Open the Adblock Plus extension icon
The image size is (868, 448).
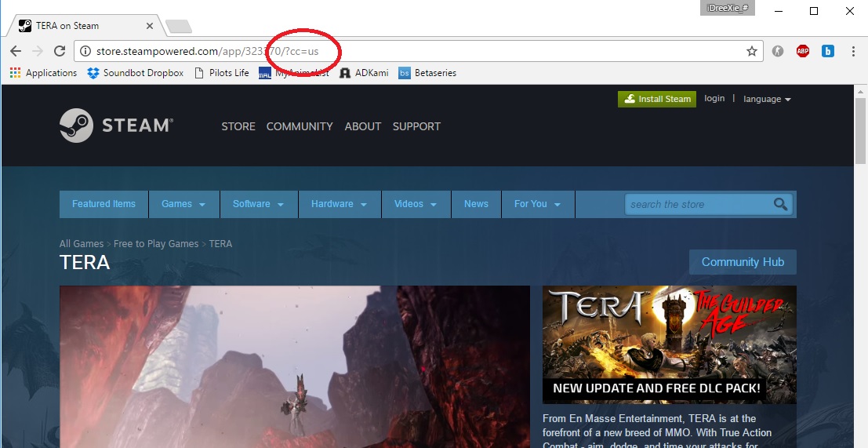point(803,52)
